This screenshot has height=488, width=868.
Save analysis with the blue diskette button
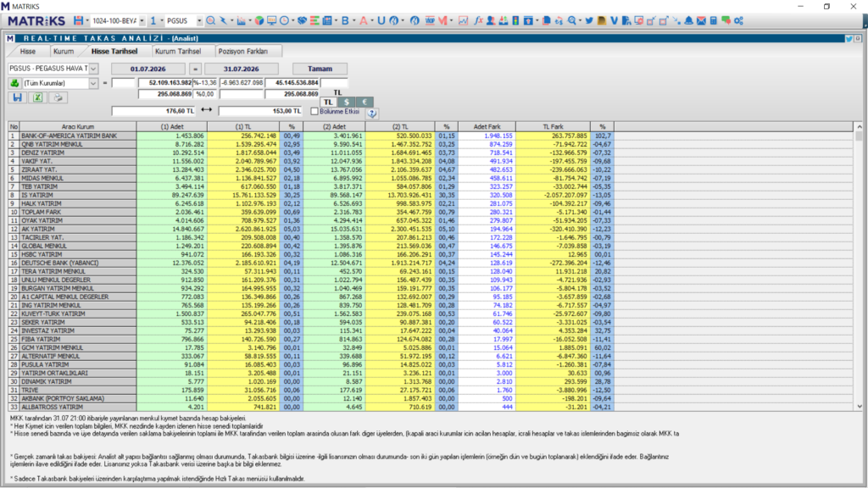(x=17, y=97)
